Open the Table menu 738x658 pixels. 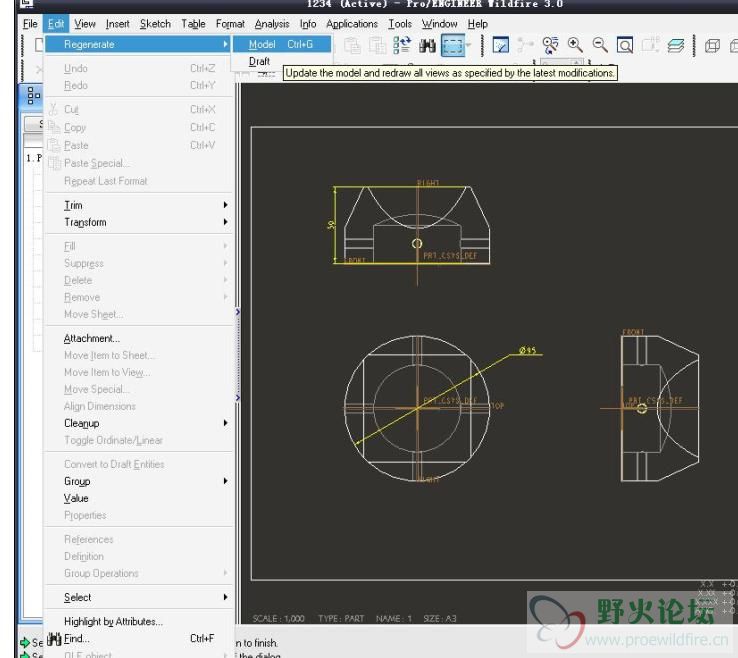click(x=193, y=24)
